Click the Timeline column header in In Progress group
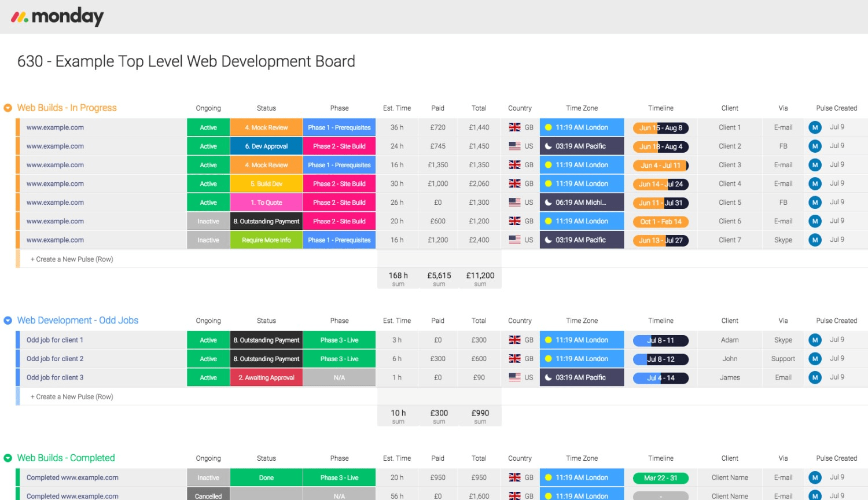Viewport: 868px width, 500px height. click(x=661, y=108)
